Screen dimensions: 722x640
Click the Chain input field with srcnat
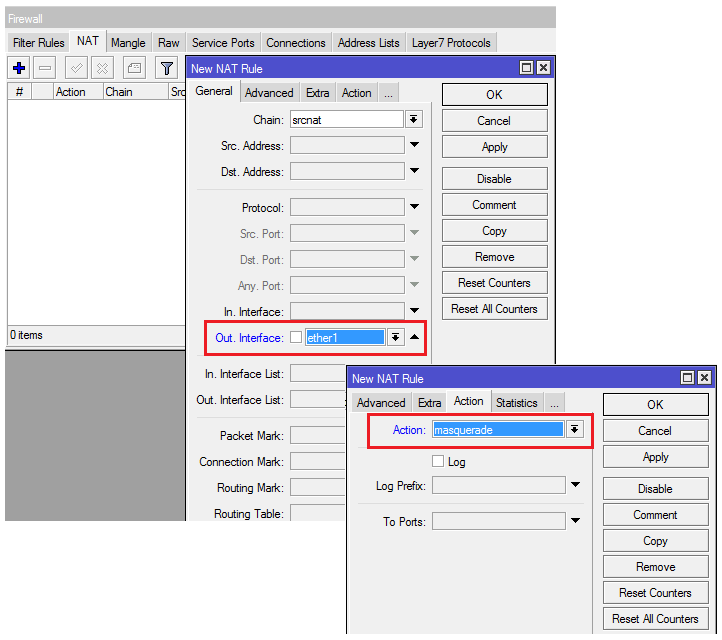347,120
